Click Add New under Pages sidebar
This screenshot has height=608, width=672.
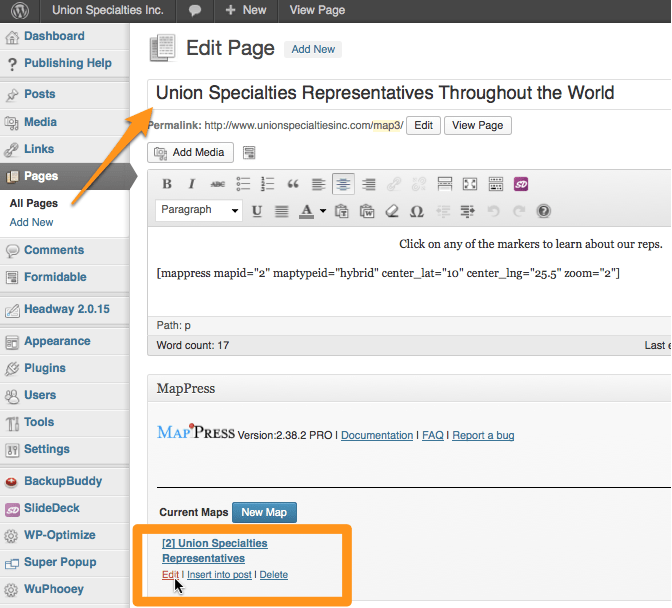coord(31,222)
